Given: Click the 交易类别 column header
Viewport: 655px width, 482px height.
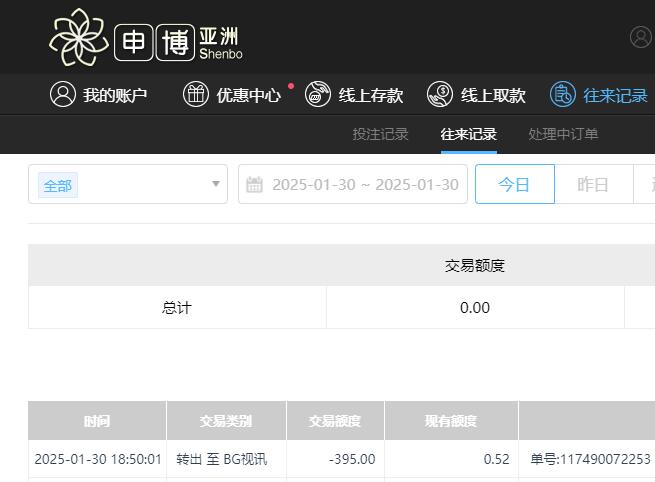Looking at the screenshot, I should [x=226, y=421].
